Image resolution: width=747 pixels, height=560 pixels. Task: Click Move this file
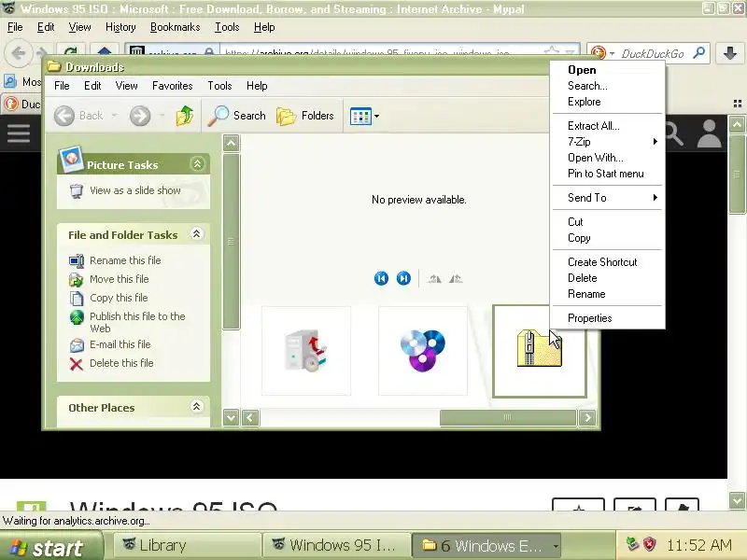pyautogui.click(x=120, y=279)
